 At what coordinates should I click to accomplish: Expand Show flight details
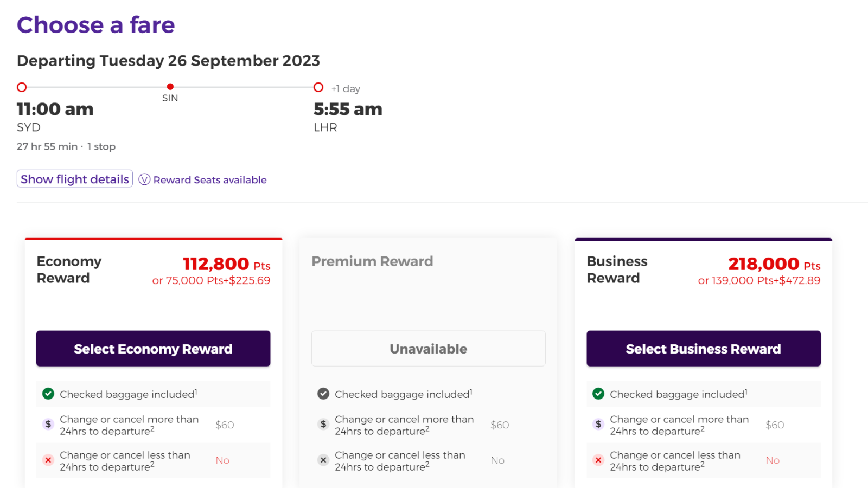coord(75,179)
